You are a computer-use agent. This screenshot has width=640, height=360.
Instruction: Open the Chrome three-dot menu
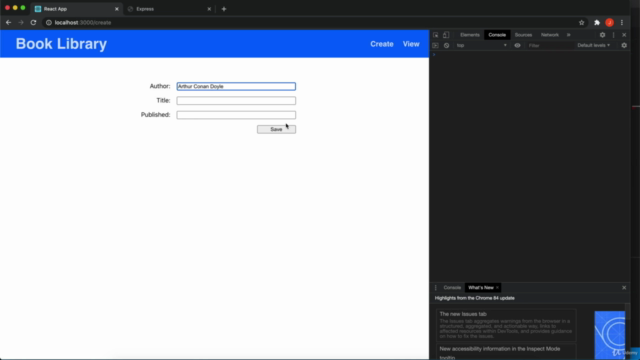coord(622,22)
